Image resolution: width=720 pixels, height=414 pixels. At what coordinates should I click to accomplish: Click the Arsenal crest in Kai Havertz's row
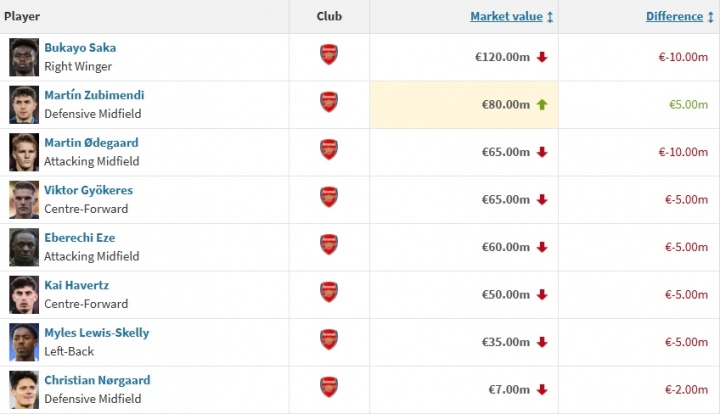[329, 293]
